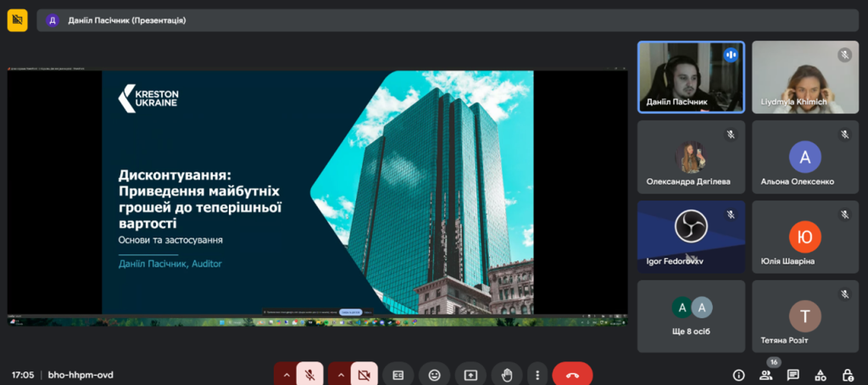Select Данііл Пасічник video tile
Viewport: 868px width, 385px height.
(691, 77)
